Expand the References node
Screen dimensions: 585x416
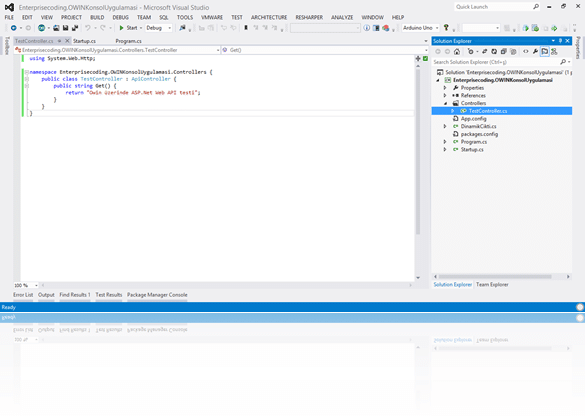445,96
